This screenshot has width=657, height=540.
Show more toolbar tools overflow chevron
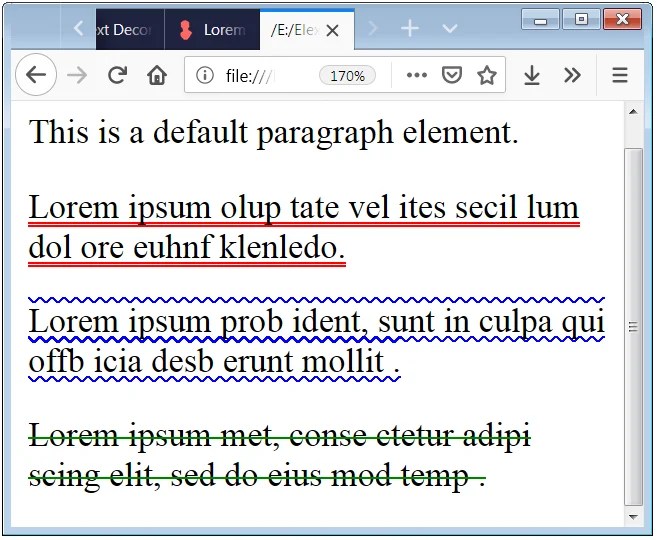tap(572, 75)
